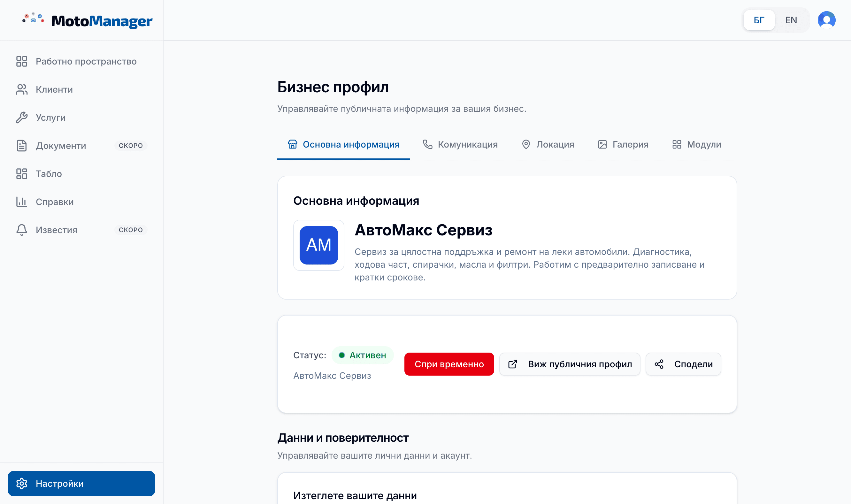Viewport: 851px width, 504px height.
Task: Click the СКОРО badge next to Документи
Action: [x=131, y=146]
